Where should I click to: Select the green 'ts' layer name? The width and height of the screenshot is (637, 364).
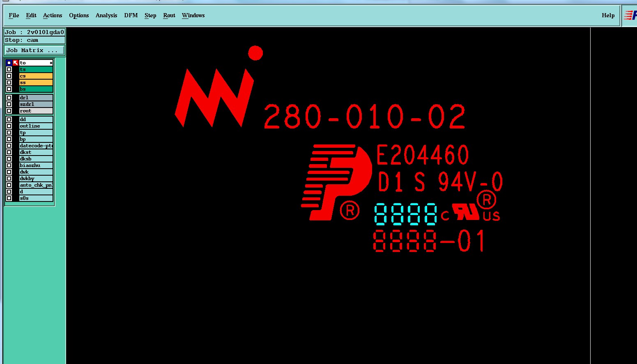click(36, 69)
